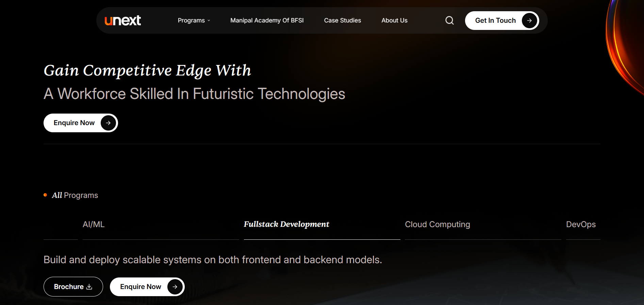Open the Programs menu label
This screenshot has width=644, height=305.
coord(191,20)
